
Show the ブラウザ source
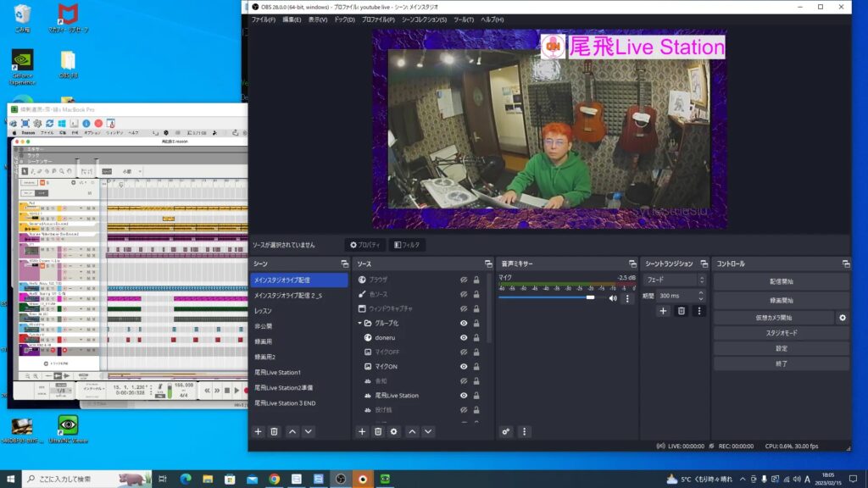point(464,280)
